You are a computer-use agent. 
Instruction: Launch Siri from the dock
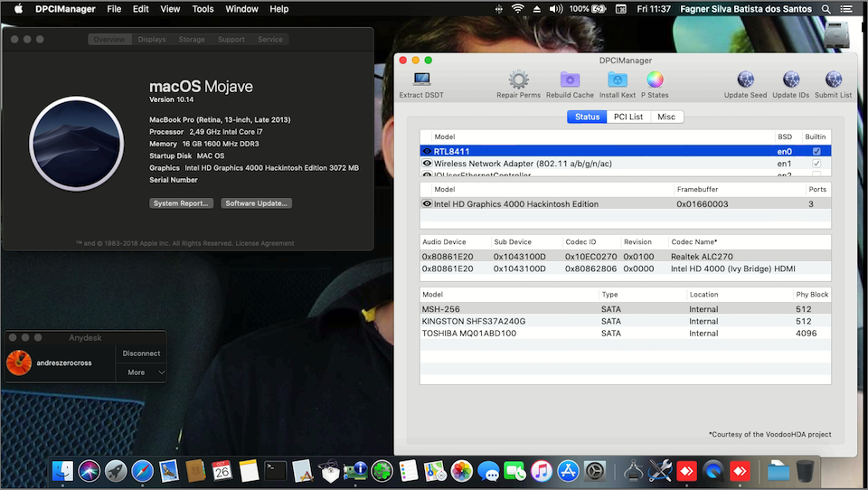click(x=90, y=471)
